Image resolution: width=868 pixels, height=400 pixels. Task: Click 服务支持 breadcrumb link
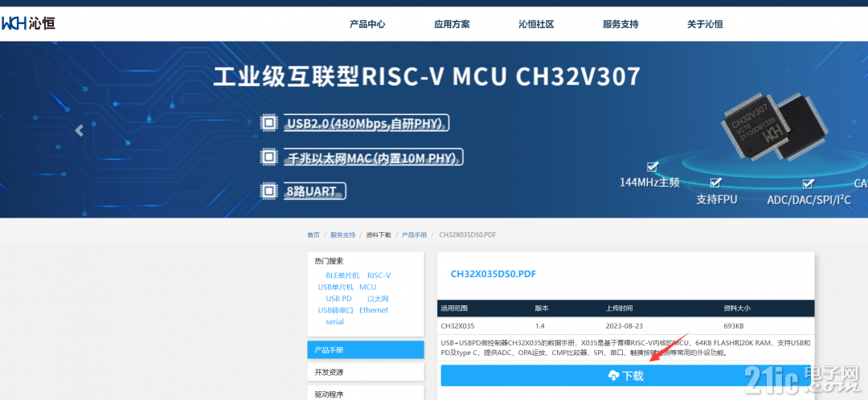342,235
